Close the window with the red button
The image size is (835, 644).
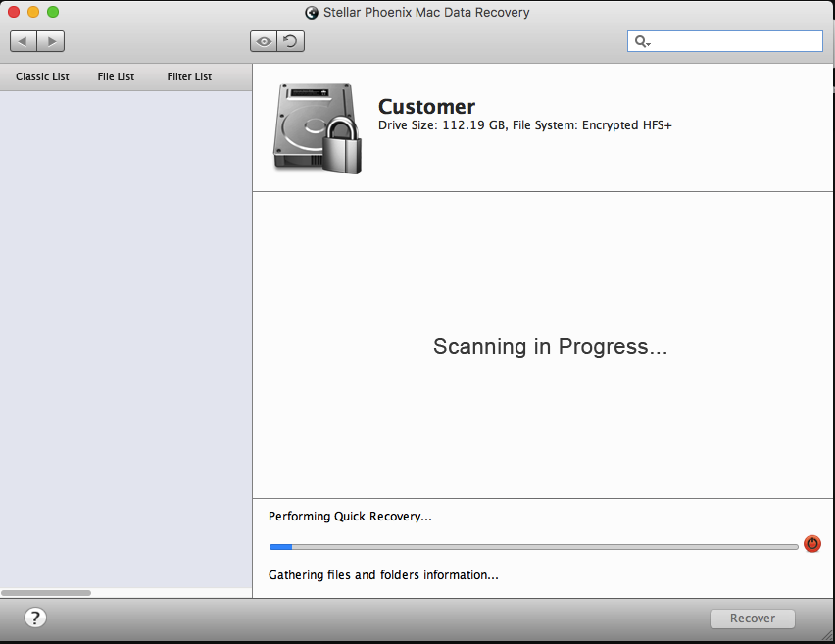14,12
